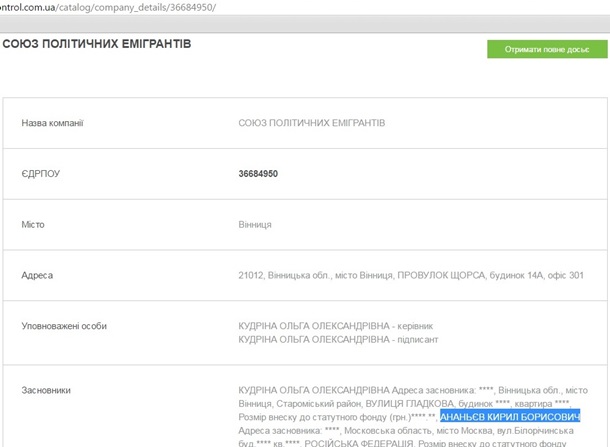Click the highlighted name АНАНЬЄВ КИРИЛ БОРИСОВИЧ
The width and height of the screenshot is (610, 447).
pyautogui.click(x=510, y=415)
